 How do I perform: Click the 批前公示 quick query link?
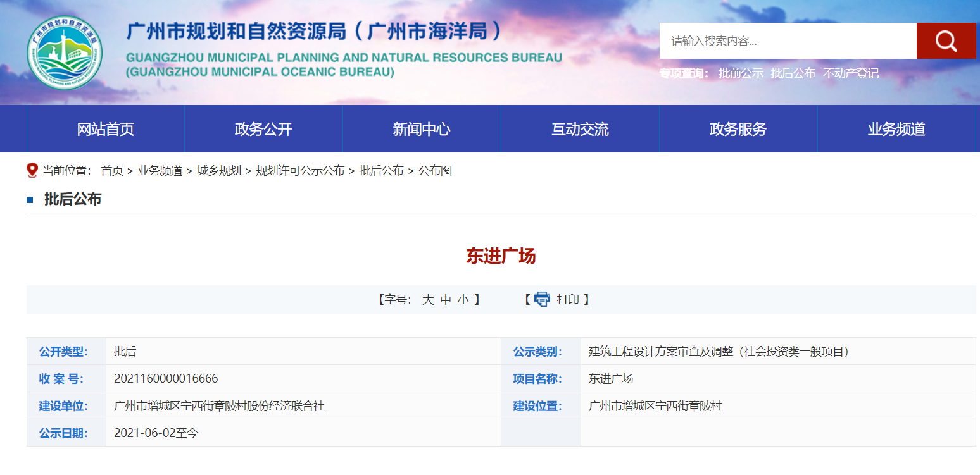click(741, 73)
